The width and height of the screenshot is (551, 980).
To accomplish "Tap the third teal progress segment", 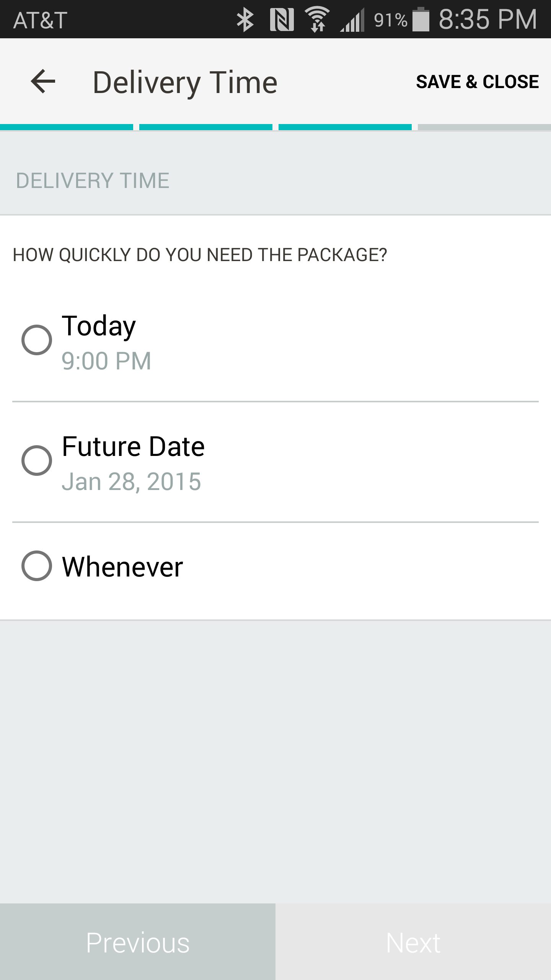I will [345, 127].
